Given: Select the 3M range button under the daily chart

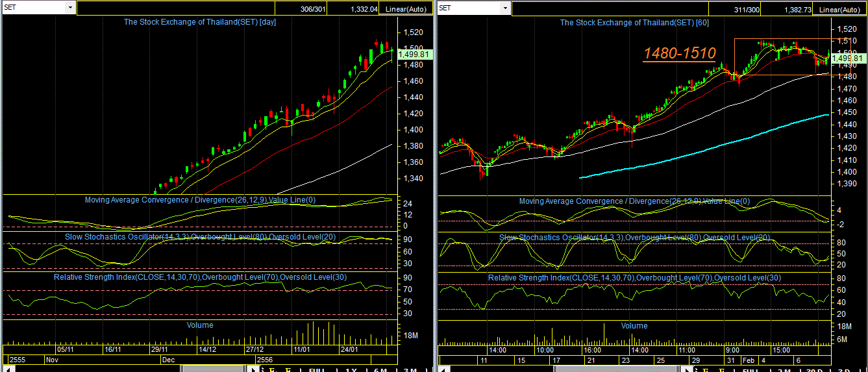Looking at the screenshot, I should point(410,370).
